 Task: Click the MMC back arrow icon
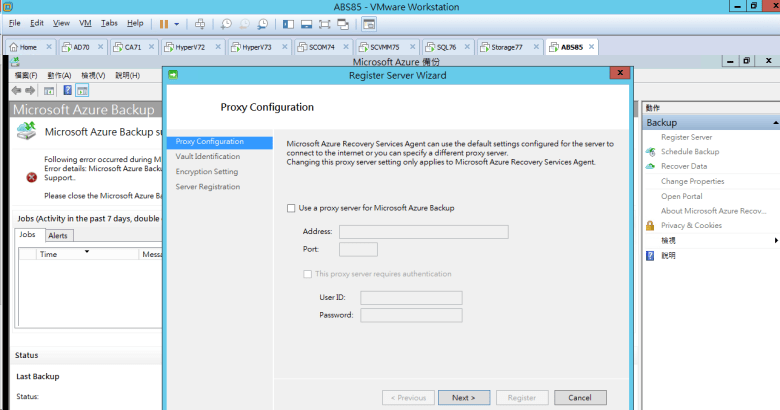pyautogui.click(x=17, y=90)
